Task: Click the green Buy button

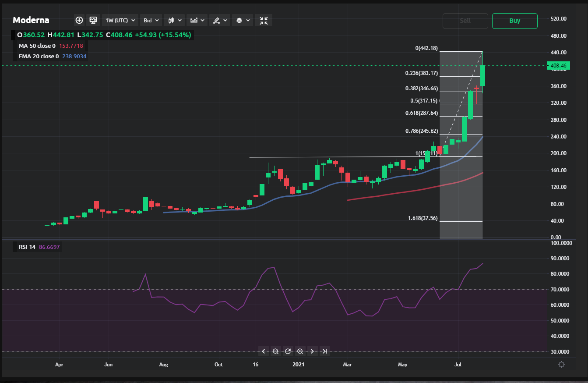Action: tap(515, 21)
